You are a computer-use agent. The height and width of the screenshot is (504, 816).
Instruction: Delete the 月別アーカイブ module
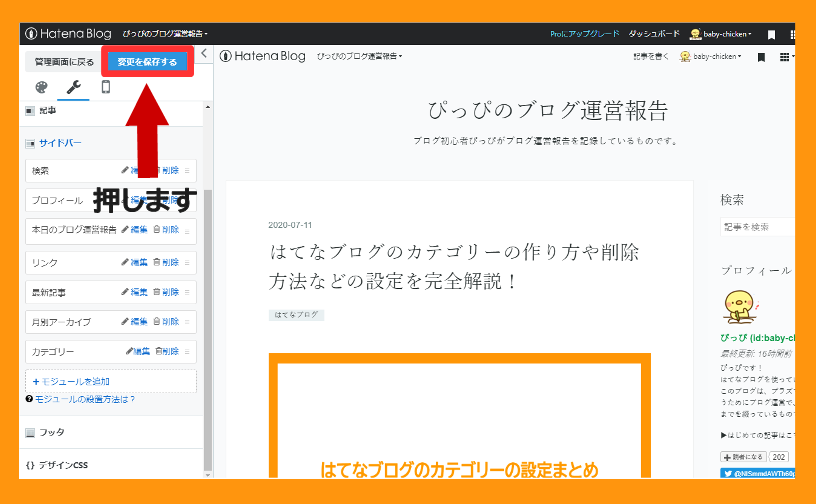[x=166, y=322]
